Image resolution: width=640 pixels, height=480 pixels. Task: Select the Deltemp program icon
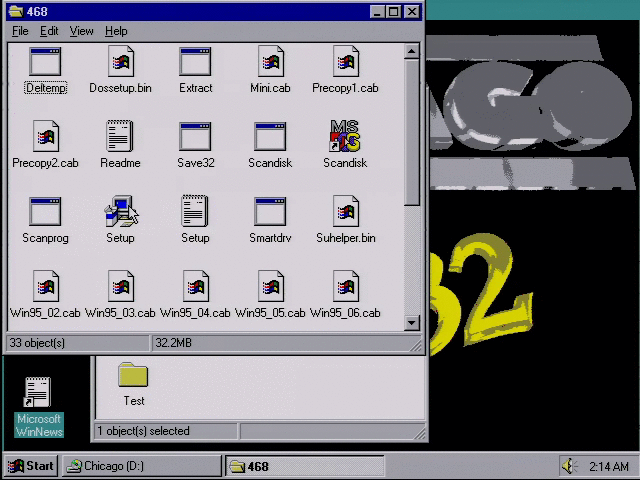45,62
